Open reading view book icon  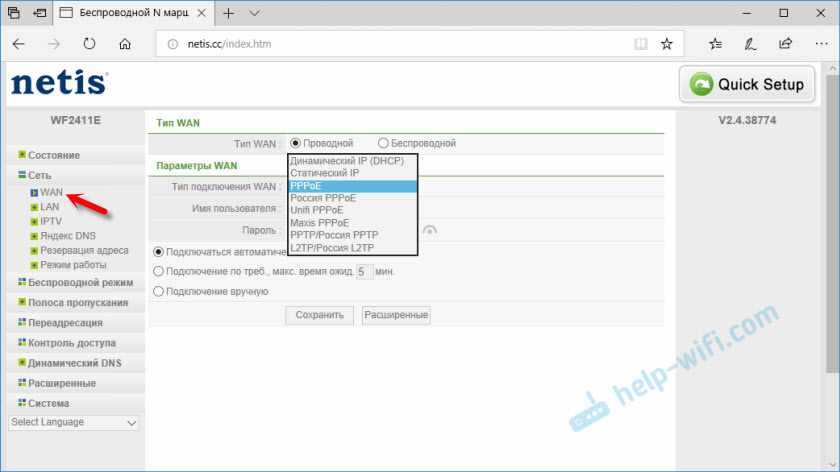(x=640, y=44)
